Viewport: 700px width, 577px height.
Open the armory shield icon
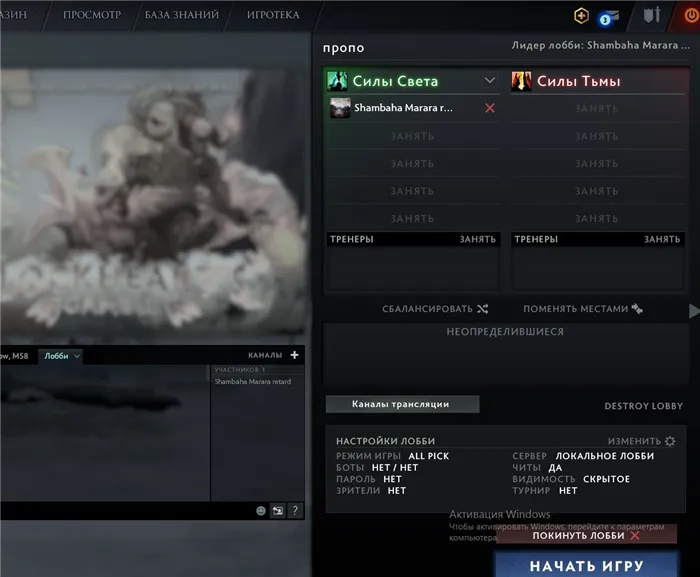652,15
